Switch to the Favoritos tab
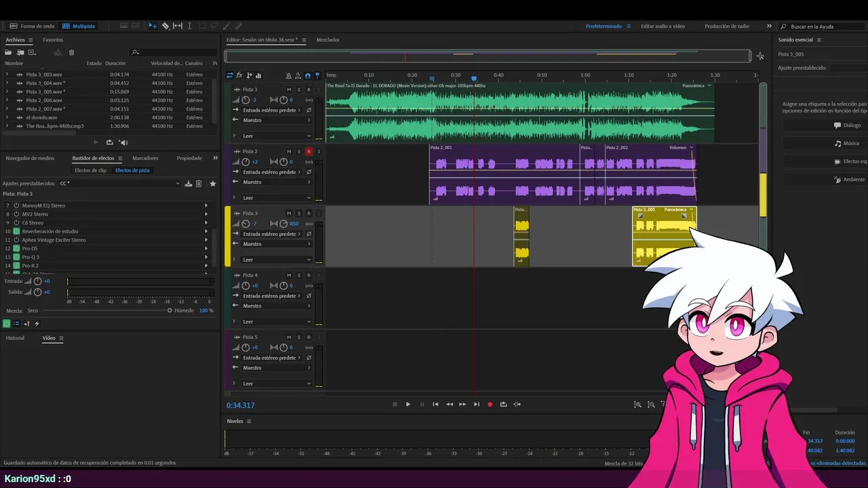 (53, 40)
